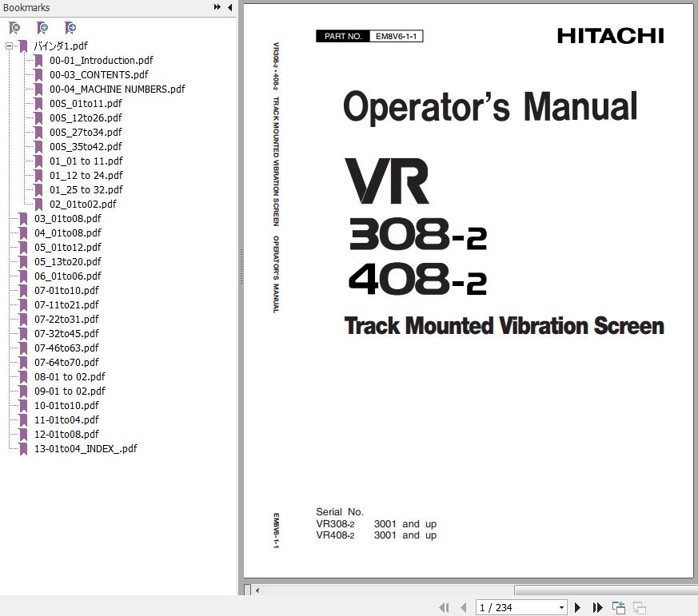This screenshot has height=616, width=698.
Task: Go to the previous page
Action: point(464,607)
